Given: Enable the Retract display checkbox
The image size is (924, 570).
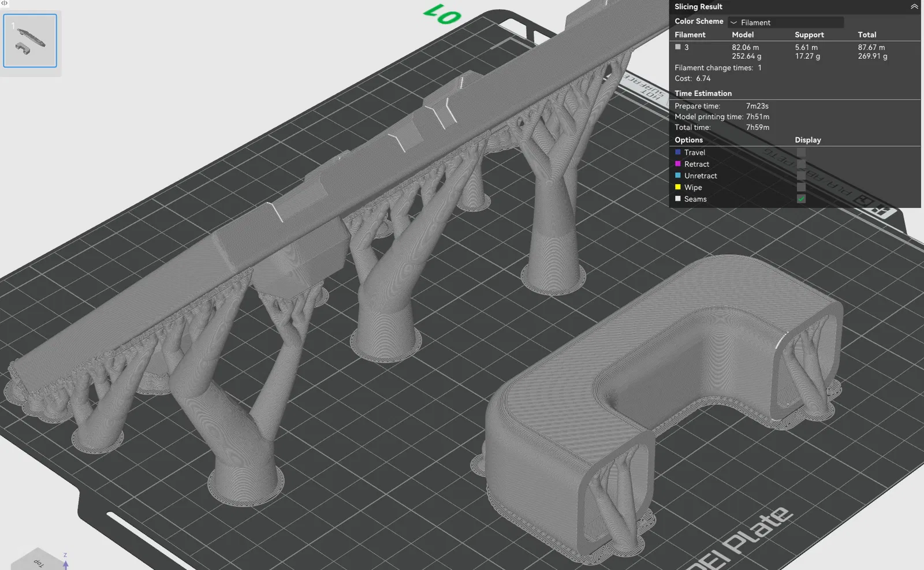Looking at the screenshot, I should 801,164.
